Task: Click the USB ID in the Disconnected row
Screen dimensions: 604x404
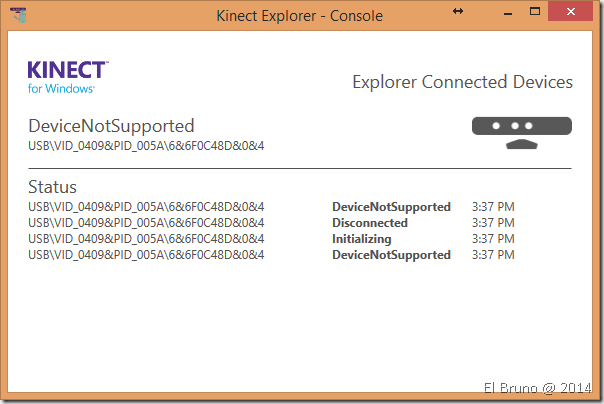Action: pos(146,223)
